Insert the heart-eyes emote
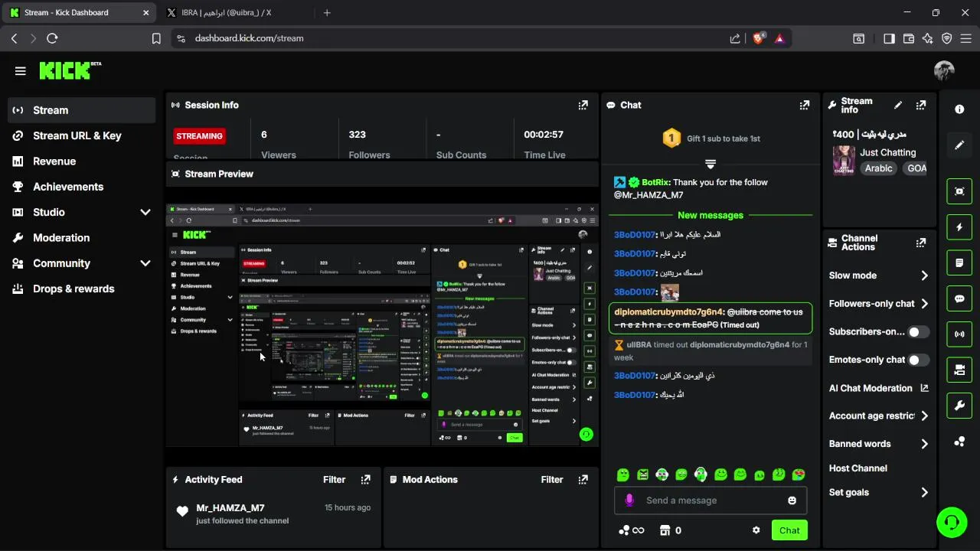This screenshot has width=980, height=551. (799, 475)
